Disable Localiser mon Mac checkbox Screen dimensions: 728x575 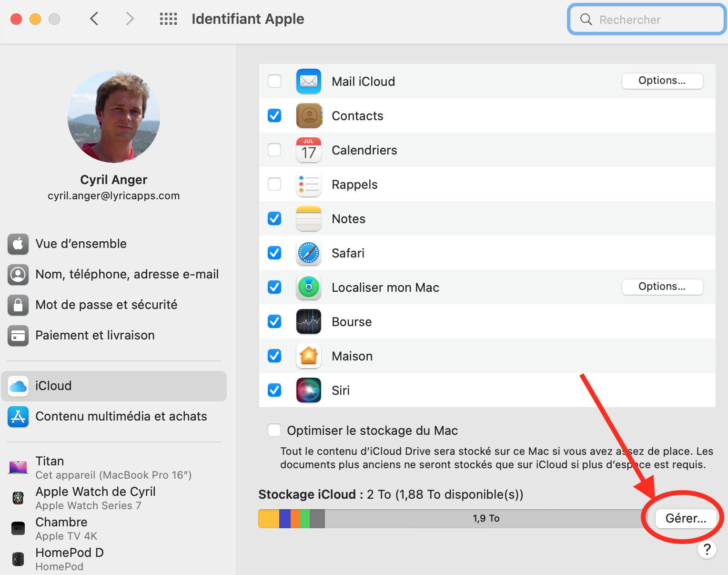[274, 287]
